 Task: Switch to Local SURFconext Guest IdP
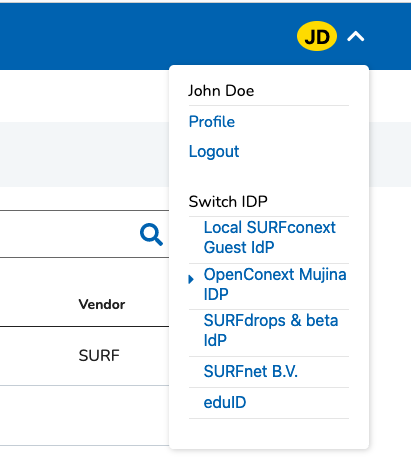point(270,237)
